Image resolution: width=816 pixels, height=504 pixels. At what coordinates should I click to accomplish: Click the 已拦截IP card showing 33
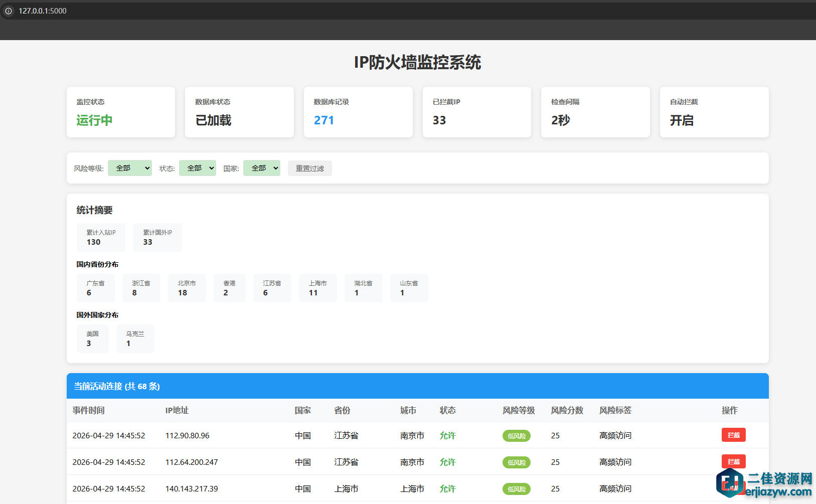pos(477,112)
